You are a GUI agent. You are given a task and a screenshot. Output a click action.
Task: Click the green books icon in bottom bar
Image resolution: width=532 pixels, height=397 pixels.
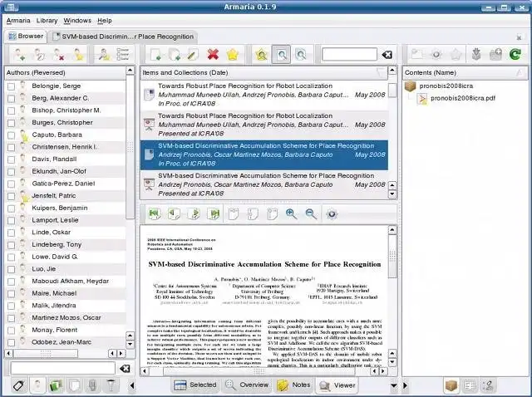point(56,385)
